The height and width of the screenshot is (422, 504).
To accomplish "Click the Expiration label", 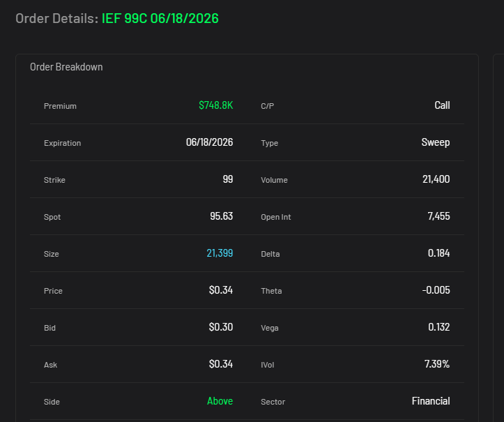I will (62, 143).
